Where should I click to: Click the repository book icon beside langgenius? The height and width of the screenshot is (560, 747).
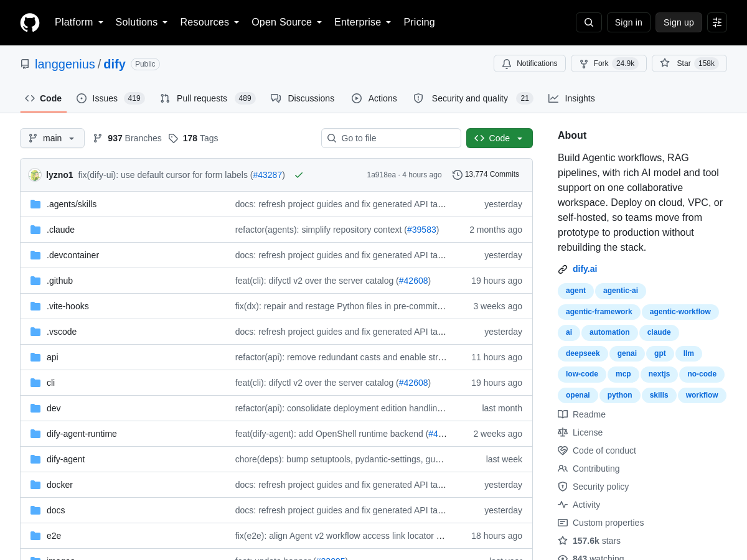coord(25,64)
